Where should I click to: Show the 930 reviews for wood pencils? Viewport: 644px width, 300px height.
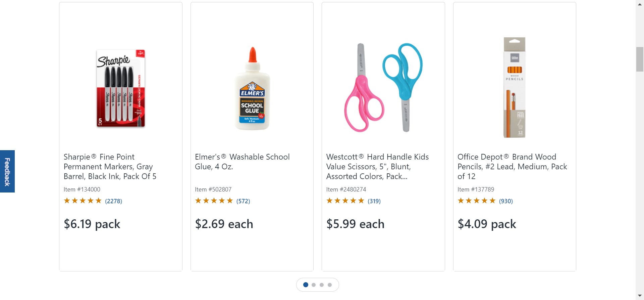tap(506, 201)
